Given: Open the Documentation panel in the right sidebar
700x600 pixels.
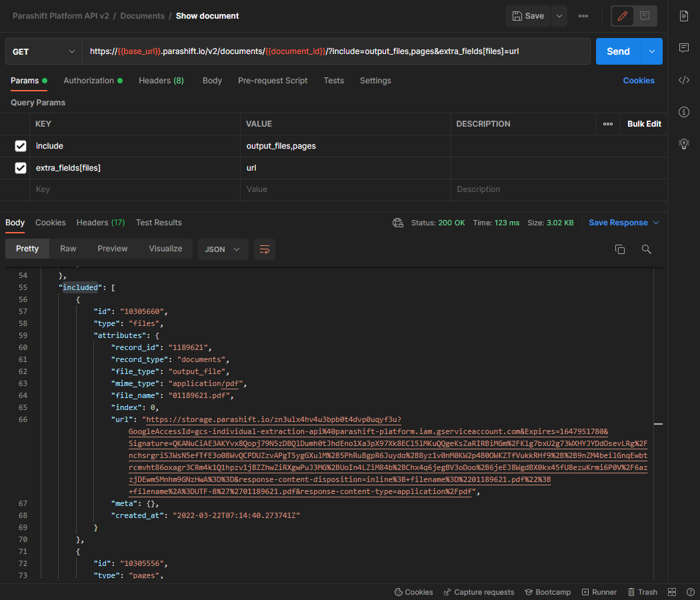Looking at the screenshot, I should (x=684, y=16).
